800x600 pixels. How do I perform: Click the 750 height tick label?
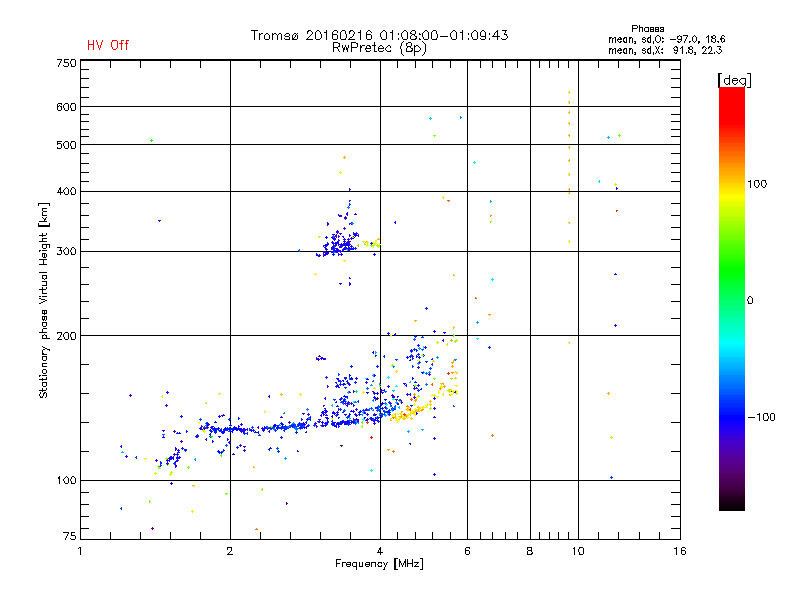click(x=67, y=63)
